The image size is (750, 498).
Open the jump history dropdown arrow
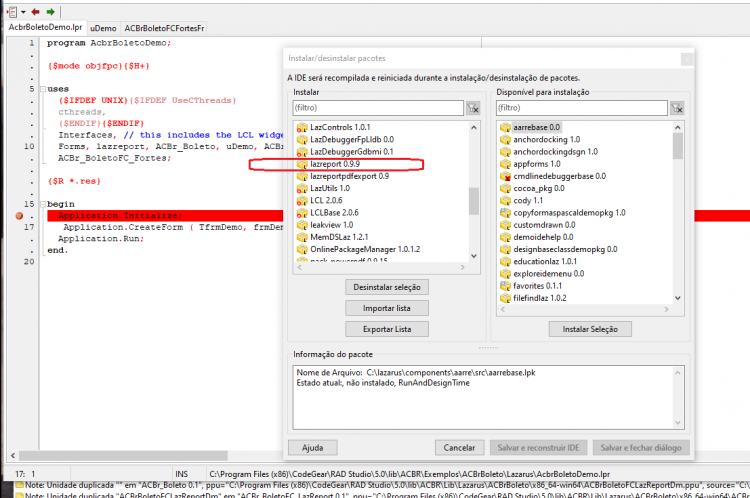tap(23, 12)
